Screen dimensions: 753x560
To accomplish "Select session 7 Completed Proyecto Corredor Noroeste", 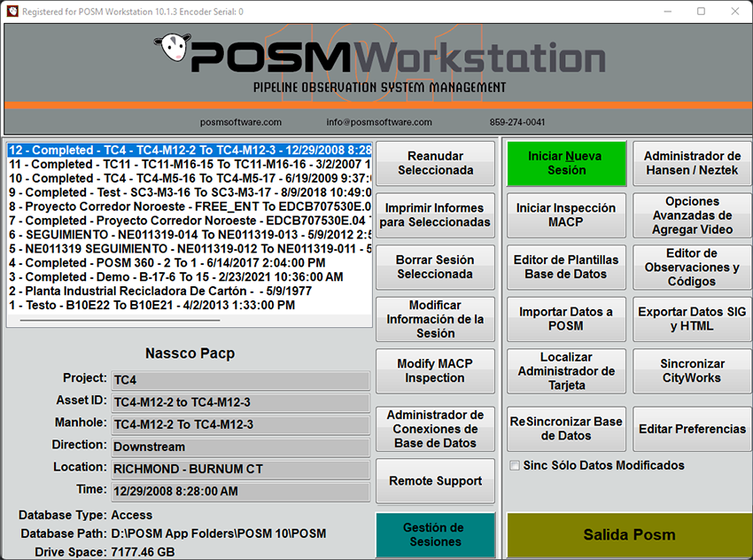I will (190, 221).
